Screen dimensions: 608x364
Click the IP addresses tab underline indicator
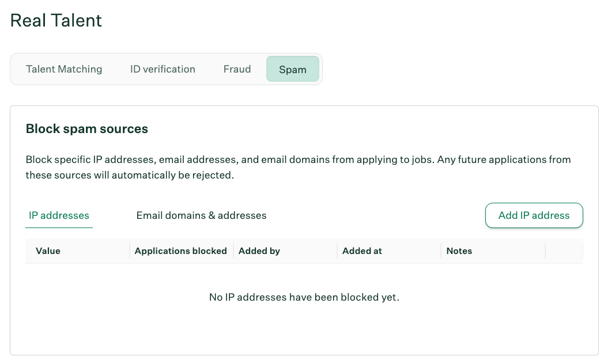59,228
